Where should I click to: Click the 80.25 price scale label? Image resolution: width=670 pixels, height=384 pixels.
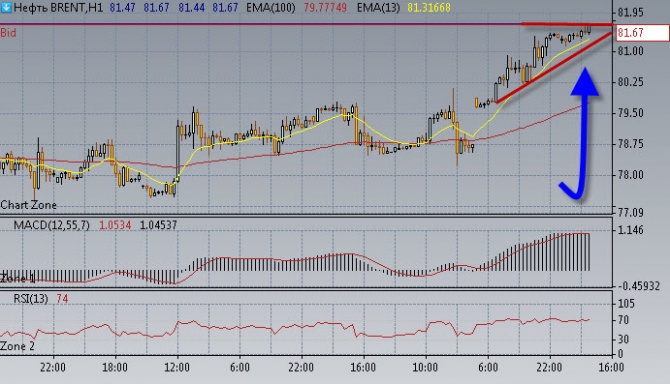631,82
